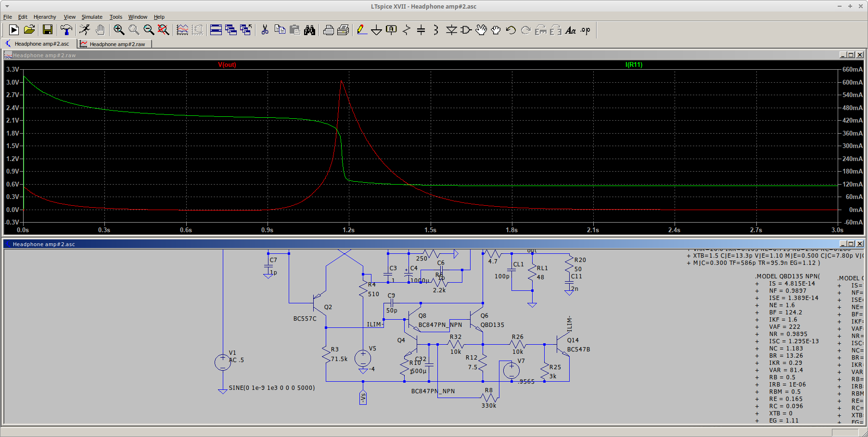Image resolution: width=868 pixels, height=437 pixels.
Task: Click the 1.5s time axis label
Action: 430,230
